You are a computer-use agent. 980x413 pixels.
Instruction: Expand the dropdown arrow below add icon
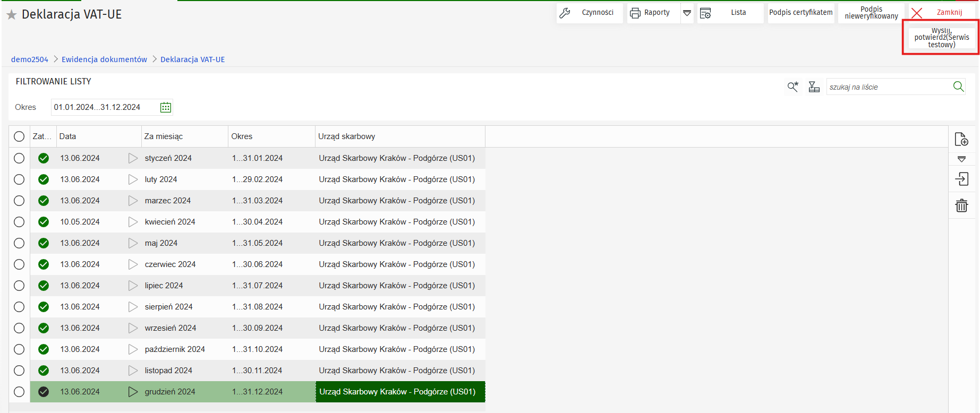point(961,159)
